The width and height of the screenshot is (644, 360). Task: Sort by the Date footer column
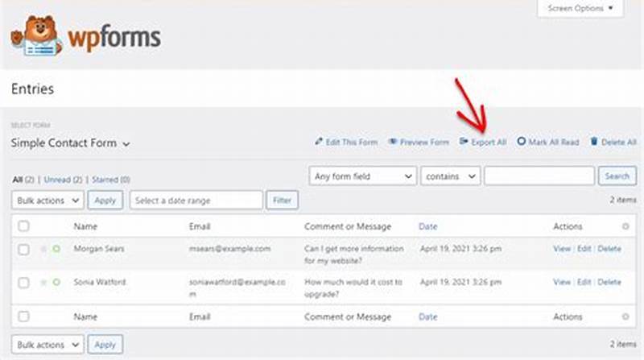427,317
